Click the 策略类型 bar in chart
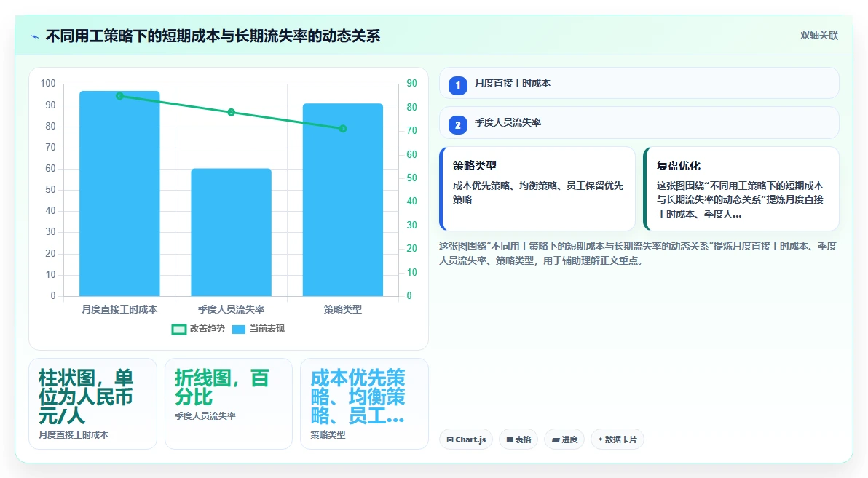The height and width of the screenshot is (478, 868). point(343,200)
